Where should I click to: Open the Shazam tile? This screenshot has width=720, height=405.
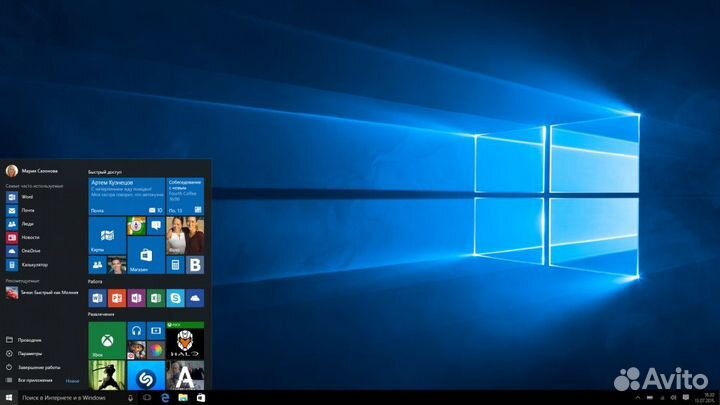coord(146,375)
